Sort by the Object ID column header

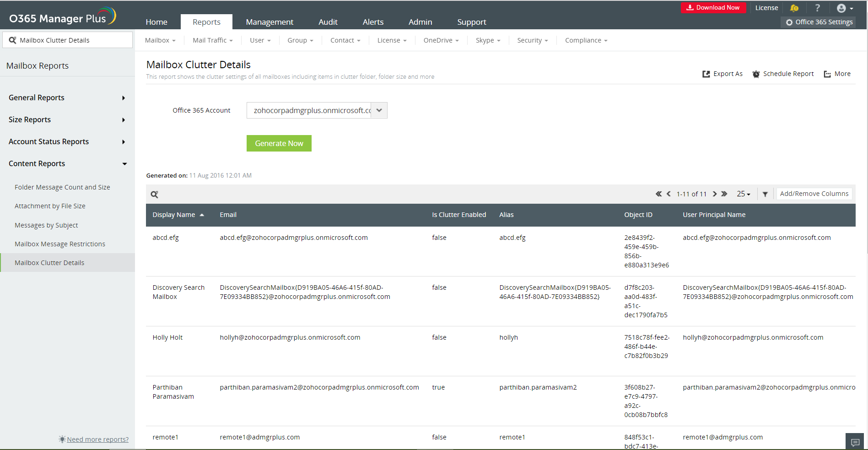point(638,215)
